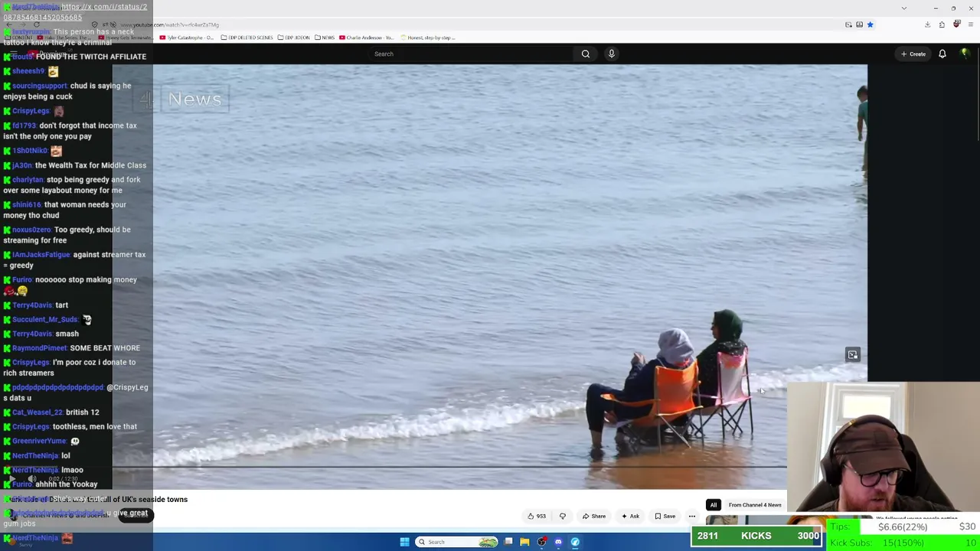
Task: Open the Windows Start menu
Action: (404, 542)
